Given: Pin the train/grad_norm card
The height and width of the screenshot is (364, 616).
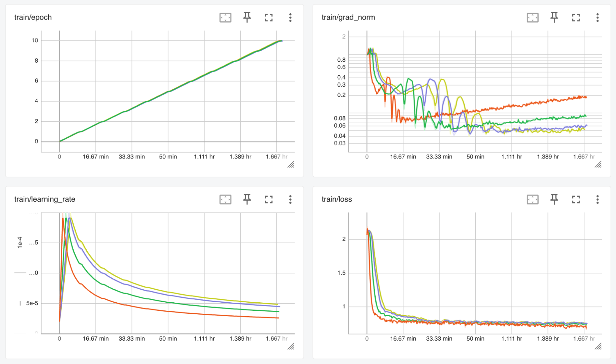Looking at the screenshot, I should click(x=554, y=18).
